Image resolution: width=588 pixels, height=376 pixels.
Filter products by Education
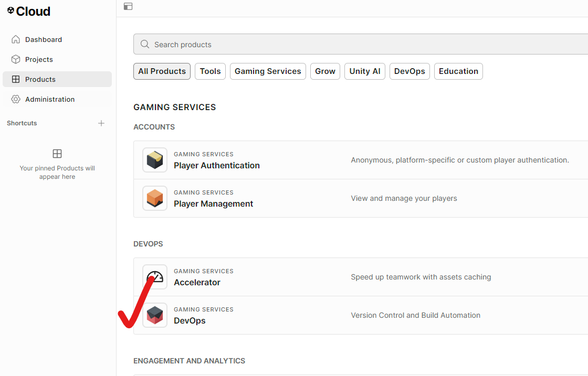click(459, 71)
